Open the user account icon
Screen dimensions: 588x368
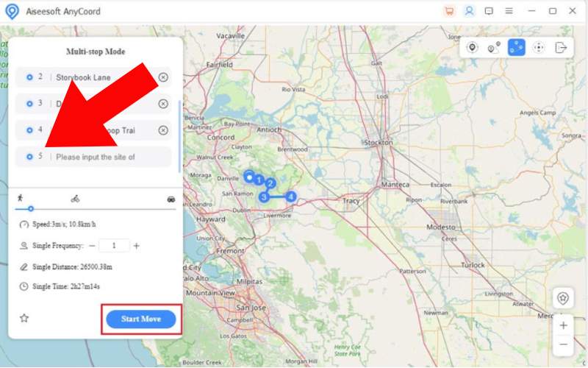pos(469,11)
